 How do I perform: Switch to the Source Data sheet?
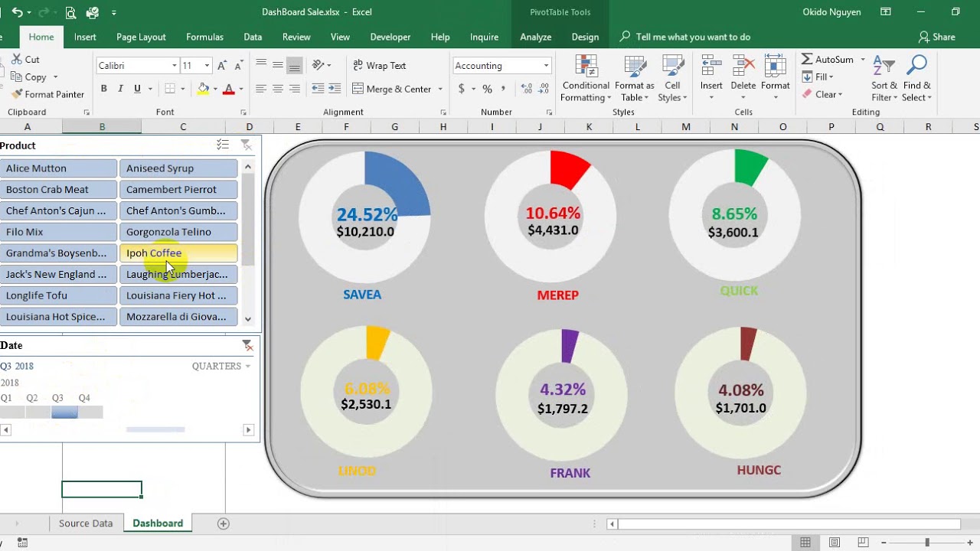coord(86,523)
